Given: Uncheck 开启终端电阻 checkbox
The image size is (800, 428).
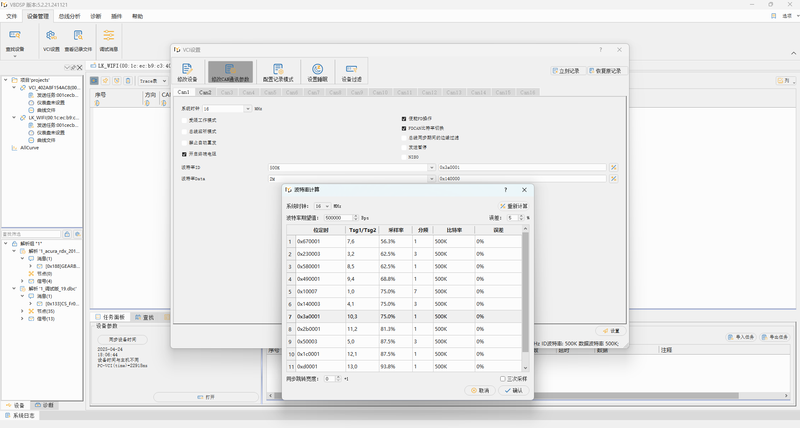Looking at the screenshot, I should coord(184,154).
